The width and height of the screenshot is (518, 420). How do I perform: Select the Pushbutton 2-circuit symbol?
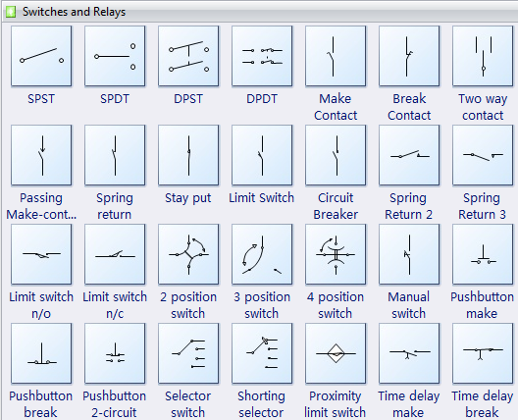[x=115, y=353]
